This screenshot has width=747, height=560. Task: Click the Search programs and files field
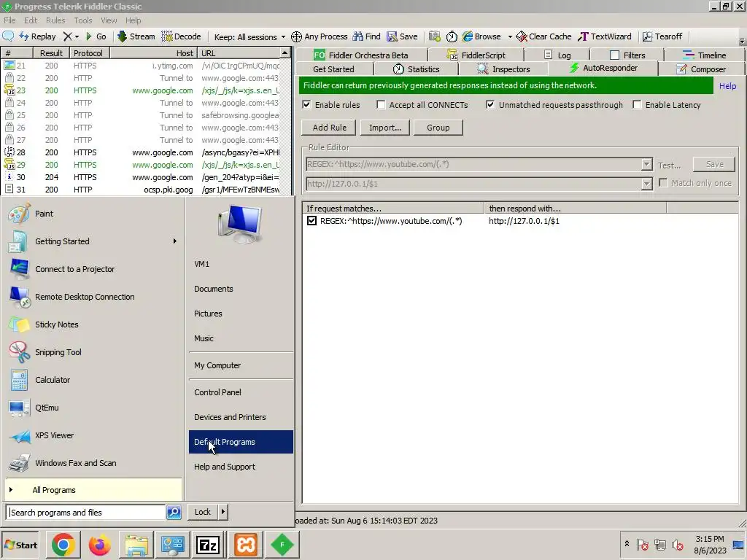86,513
